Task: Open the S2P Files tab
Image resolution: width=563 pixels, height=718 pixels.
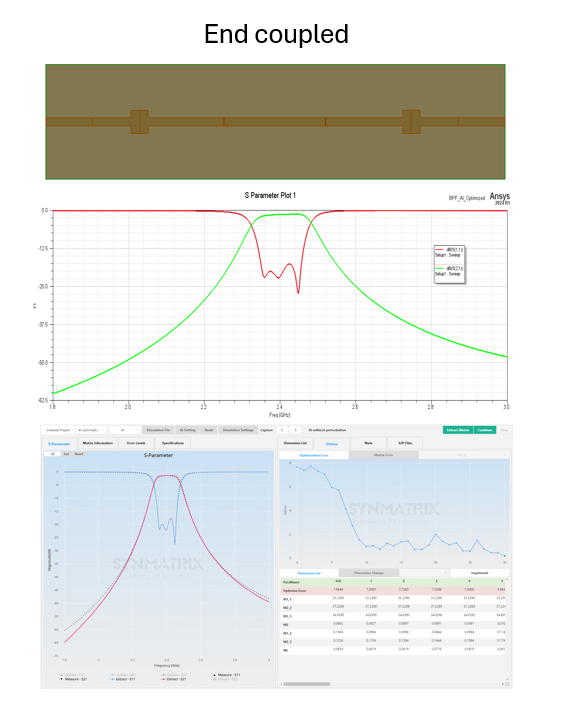Action: pos(405,443)
